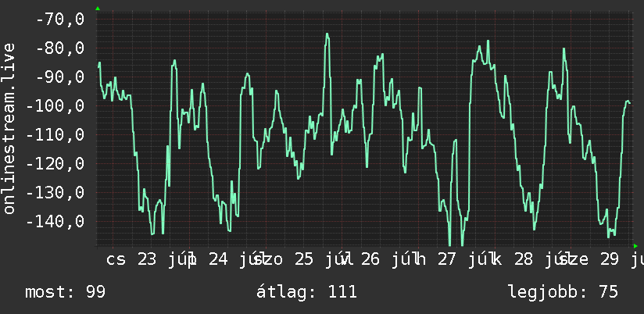The image size is (644, 314).
Task: Click the 'átlag: 111' average value
Action: pos(307,292)
